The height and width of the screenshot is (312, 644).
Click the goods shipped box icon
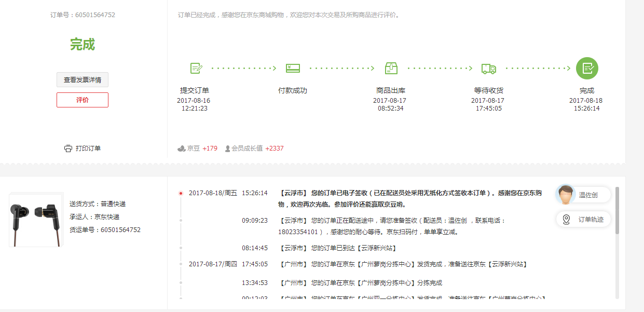391,68
